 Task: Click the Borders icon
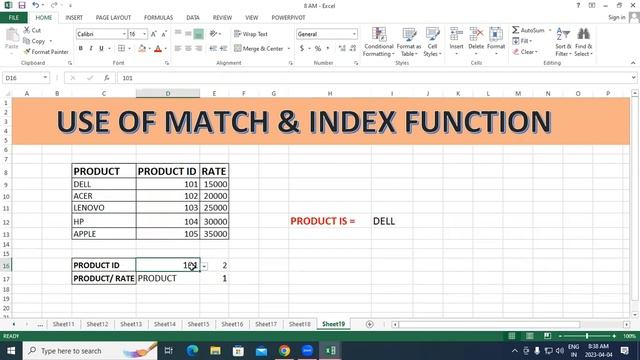(121, 49)
